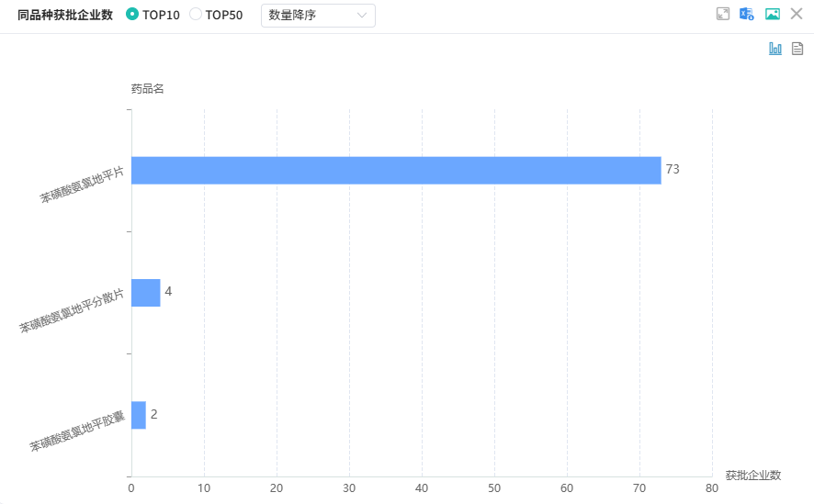Export chart data to Excel

click(x=747, y=14)
